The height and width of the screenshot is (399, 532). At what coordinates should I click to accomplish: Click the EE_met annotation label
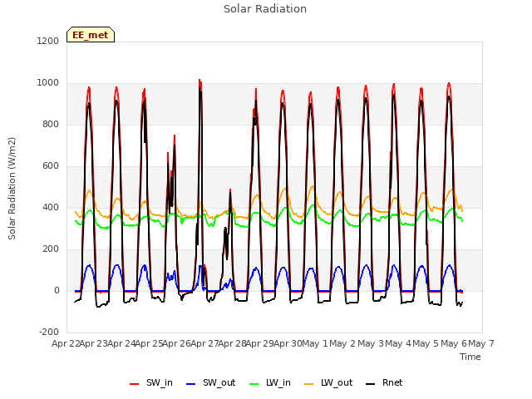pyautogui.click(x=91, y=35)
